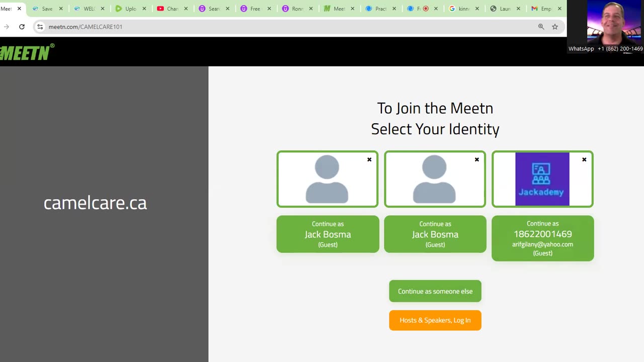
Task: Close the Pract tab
Action: pyautogui.click(x=394, y=9)
